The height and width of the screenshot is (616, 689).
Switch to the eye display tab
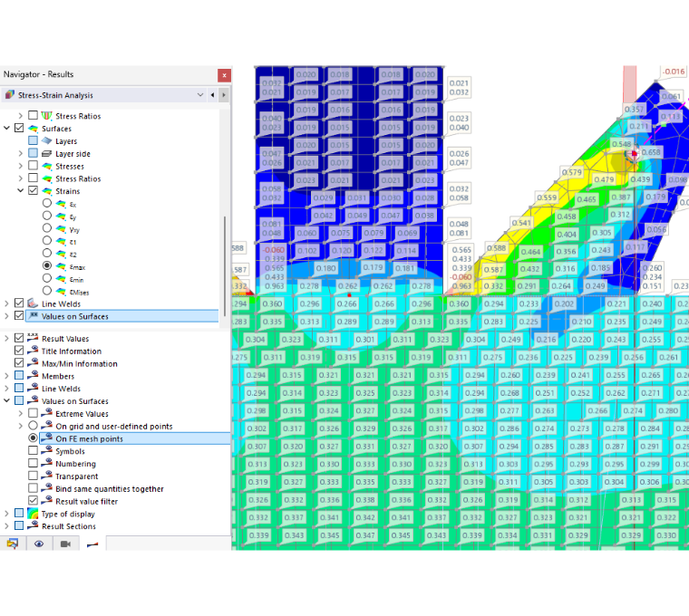39,544
